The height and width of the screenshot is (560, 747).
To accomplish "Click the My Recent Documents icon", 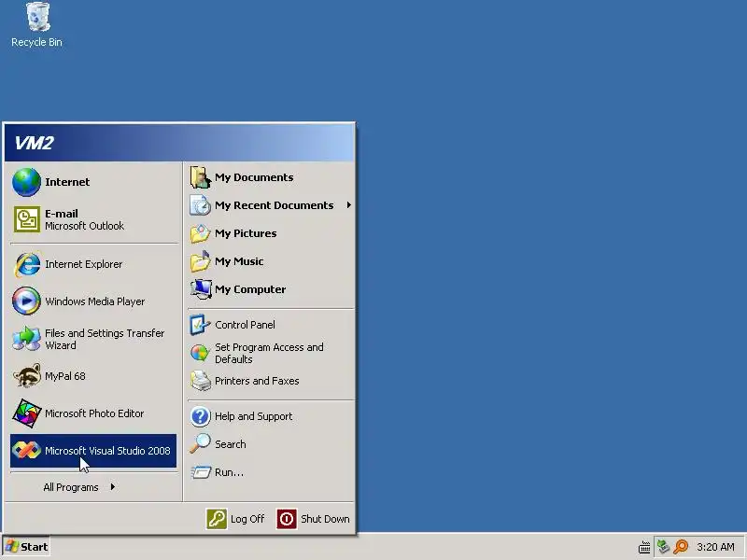I will [x=200, y=205].
